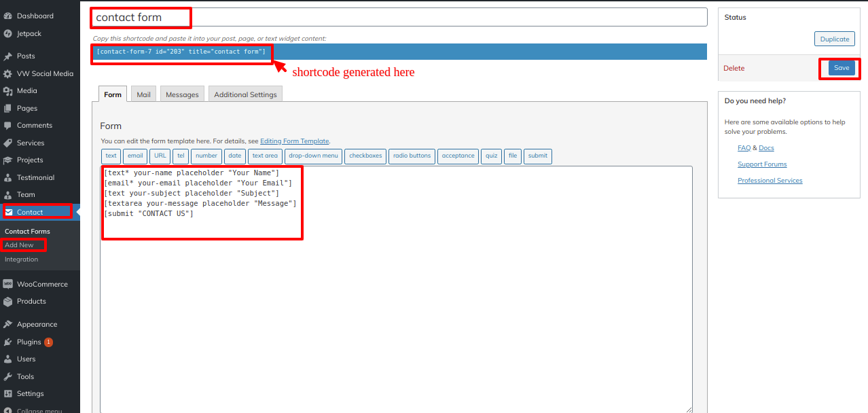Insert a checkboxes form tag

pyautogui.click(x=365, y=156)
